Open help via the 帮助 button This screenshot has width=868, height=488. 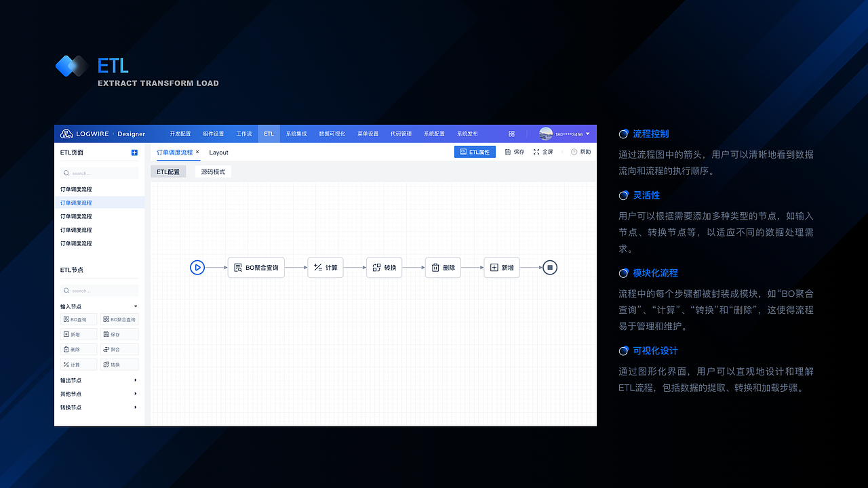pyautogui.click(x=581, y=152)
